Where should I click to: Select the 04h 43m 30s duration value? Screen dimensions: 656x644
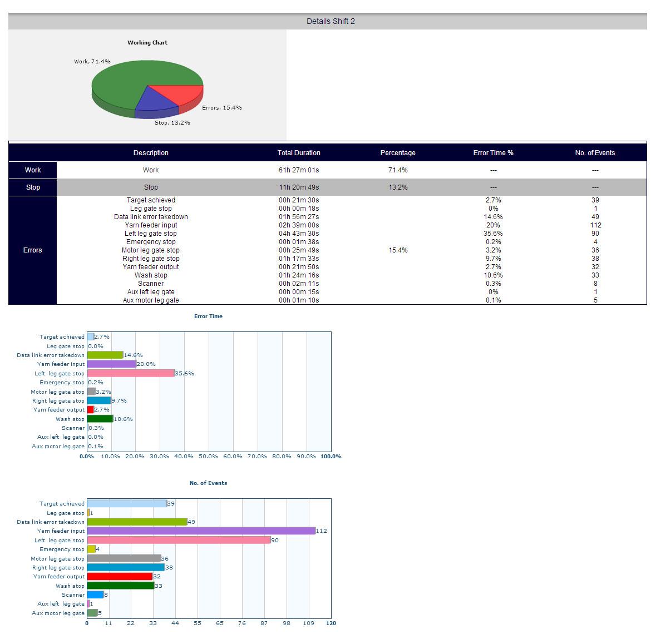299,234
